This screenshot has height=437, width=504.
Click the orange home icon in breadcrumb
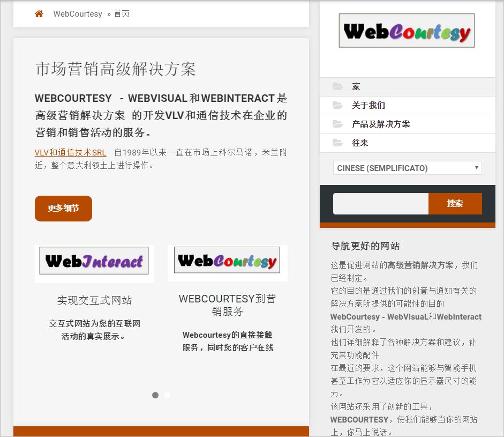tap(39, 14)
